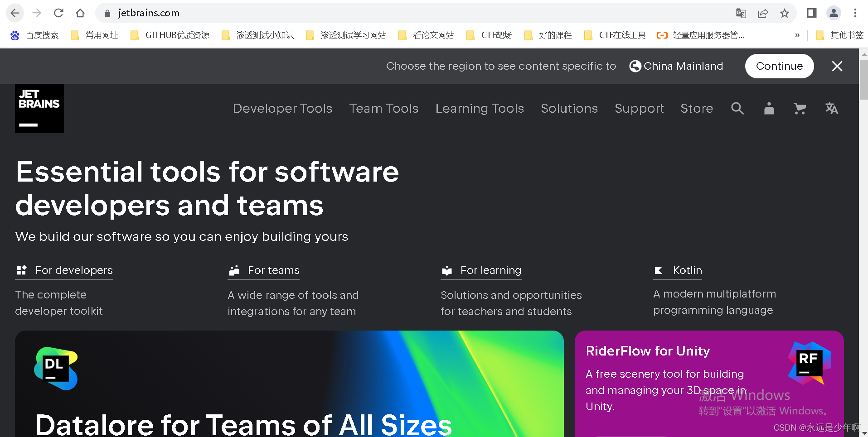The width and height of the screenshot is (868, 437).
Task: Expand hidden bookmarks with double chevron
Action: pos(797,35)
